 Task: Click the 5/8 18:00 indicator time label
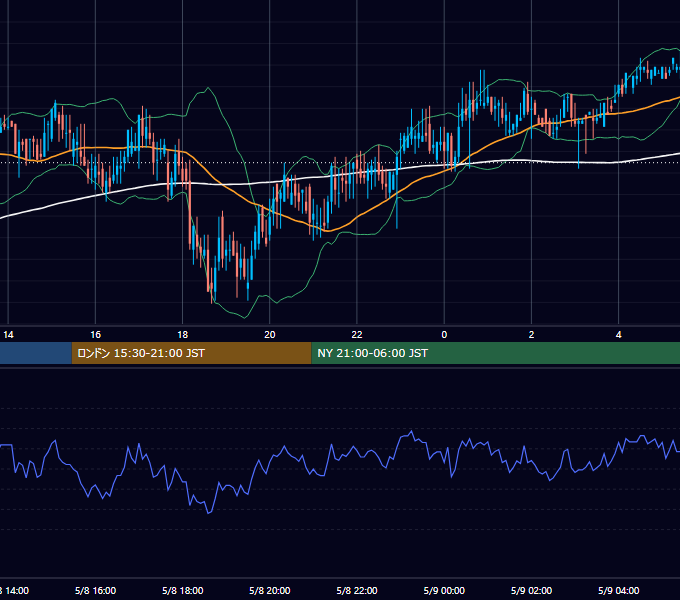183,590
